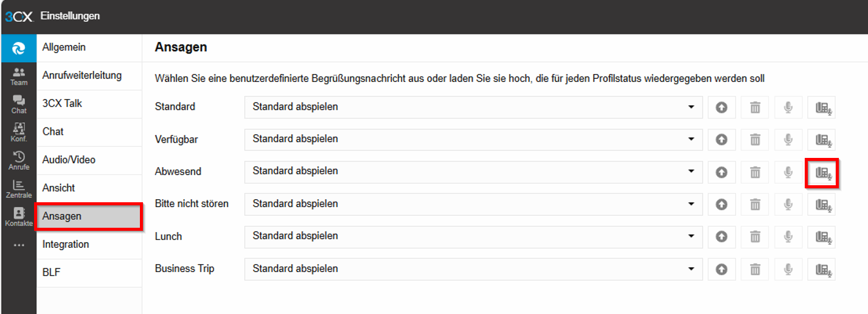
Task: Open Zentrale panel icon
Action: 19,188
